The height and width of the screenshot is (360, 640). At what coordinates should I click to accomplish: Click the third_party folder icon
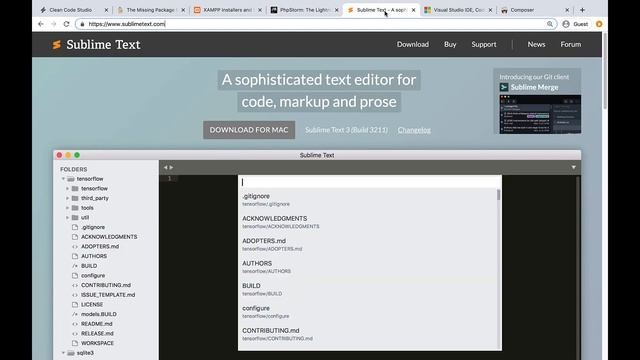(75, 198)
